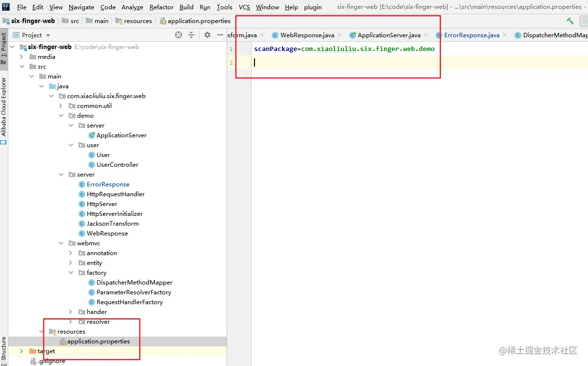
Task: Click the media folder icon
Action: [33, 56]
